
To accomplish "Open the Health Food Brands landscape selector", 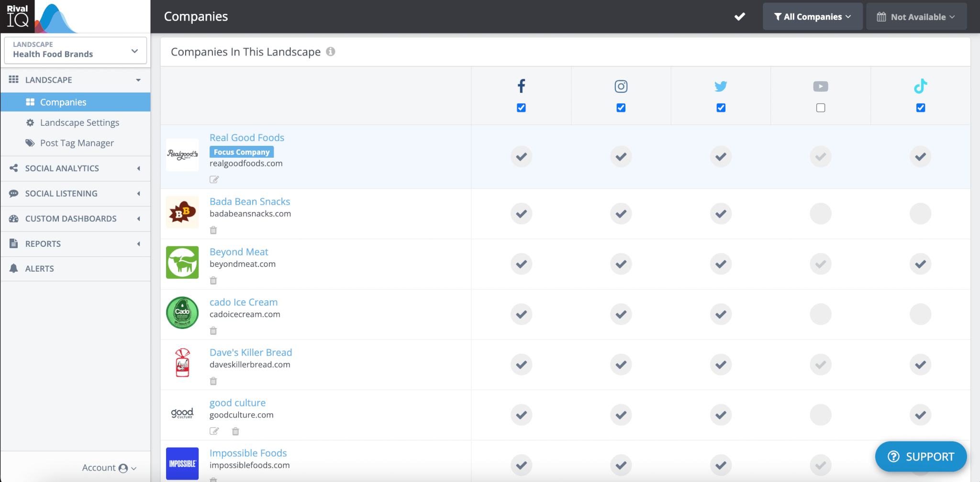I will coord(75,50).
